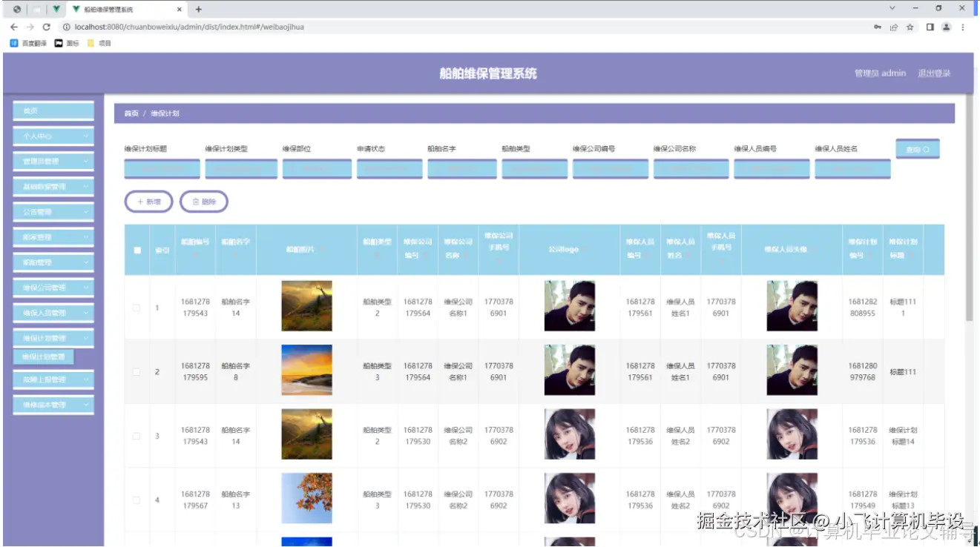The image size is (980, 547).
Task: Bookmark this page with the star icon
Action: (910, 27)
